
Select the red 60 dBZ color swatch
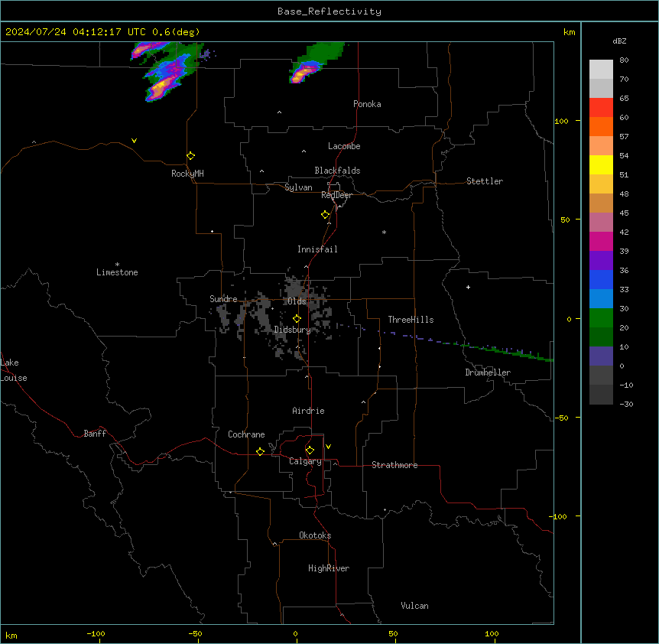tap(601, 107)
